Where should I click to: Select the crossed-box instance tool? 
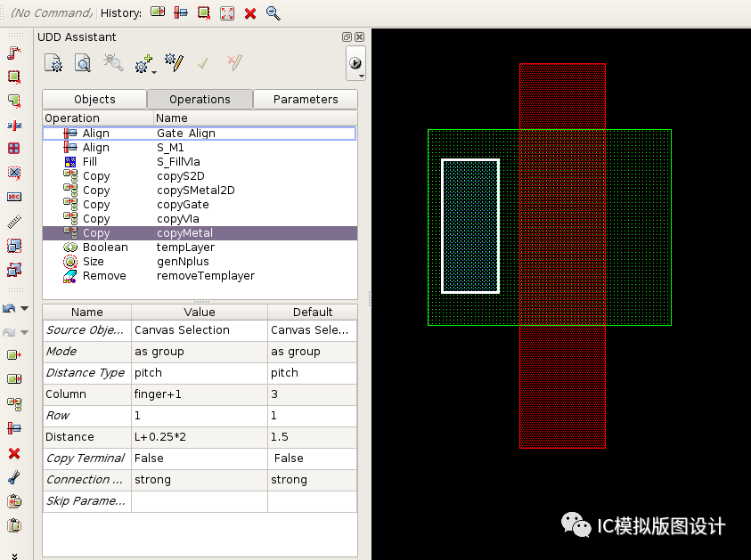click(14, 173)
